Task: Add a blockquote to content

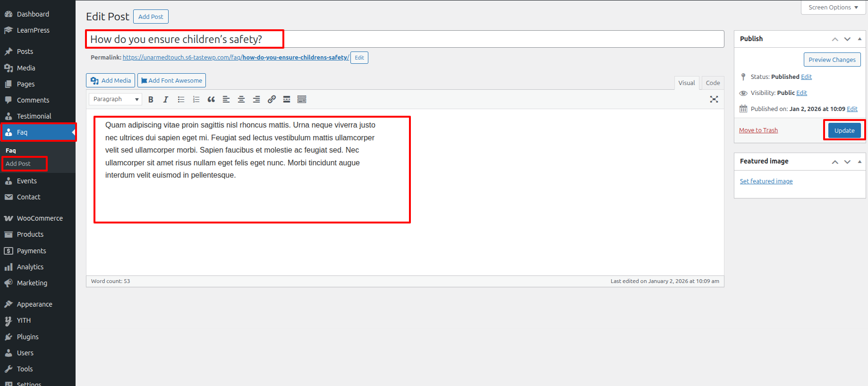Action: coord(211,99)
